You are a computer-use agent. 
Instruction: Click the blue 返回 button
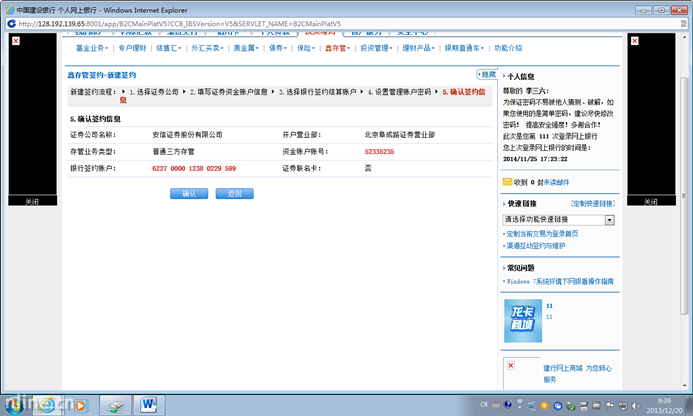pyautogui.click(x=235, y=194)
